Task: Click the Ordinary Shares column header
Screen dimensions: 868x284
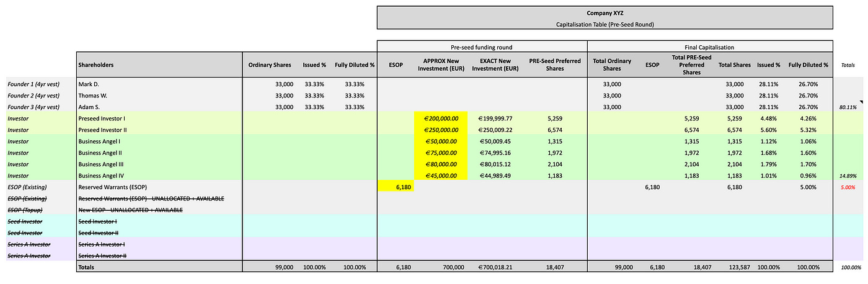Action: tap(271, 64)
